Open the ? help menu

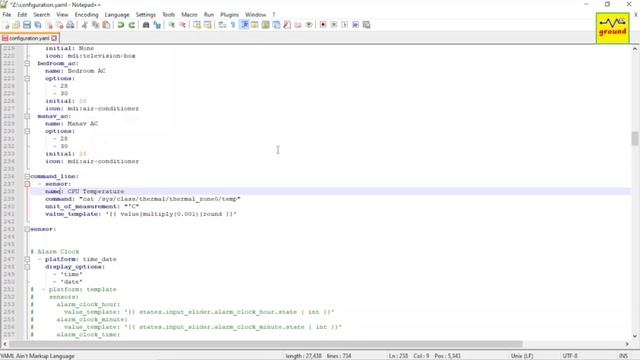274,15
